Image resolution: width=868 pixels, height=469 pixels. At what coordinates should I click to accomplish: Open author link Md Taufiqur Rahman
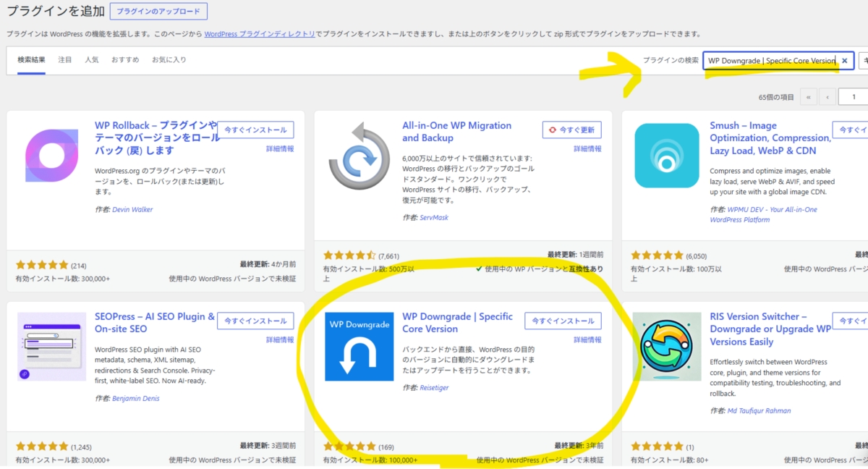[x=759, y=410]
